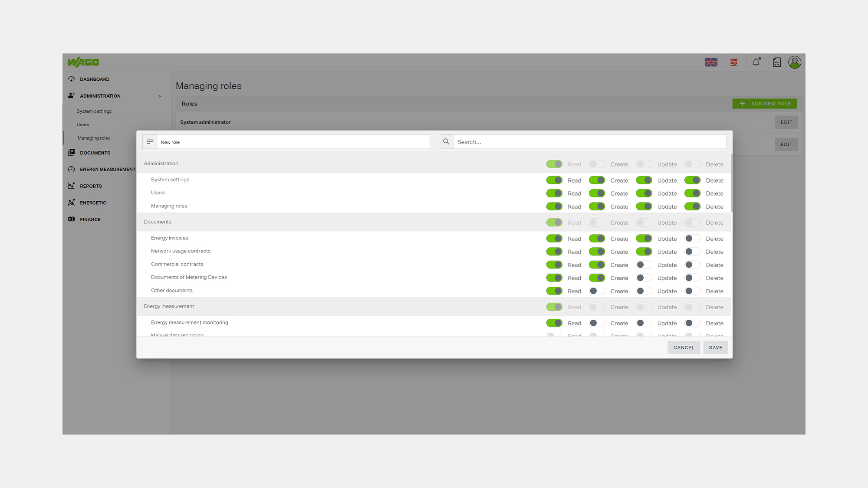Image resolution: width=868 pixels, height=488 pixels.
Task: Click Edit for System administrator role
Action: point(786,122)
